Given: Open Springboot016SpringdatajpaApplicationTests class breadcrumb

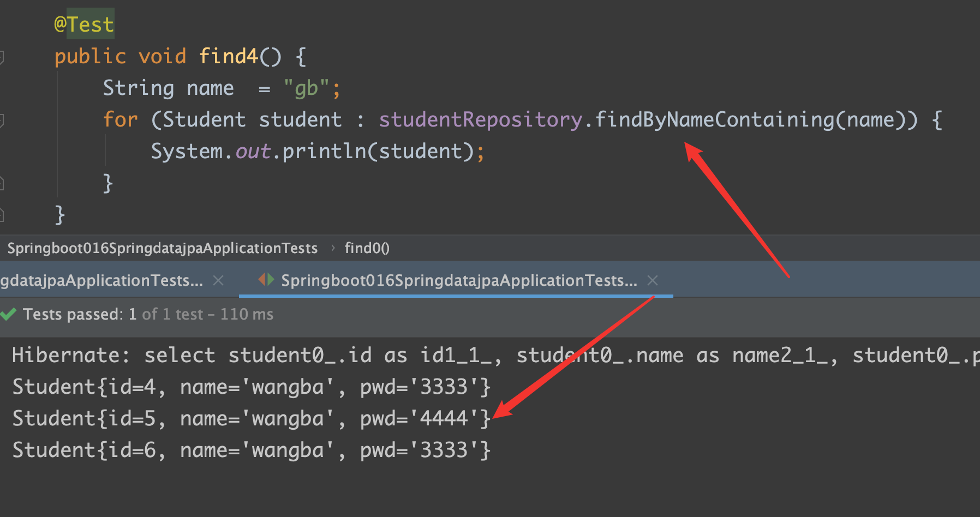Looking at the screenshot, I should click(162, 248).
